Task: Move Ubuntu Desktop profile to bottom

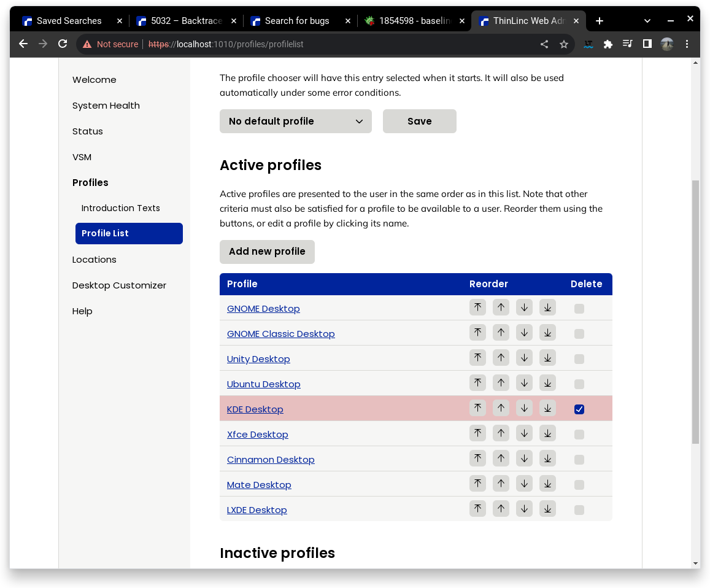Action: pyautogui.click(x=547, y=383)
